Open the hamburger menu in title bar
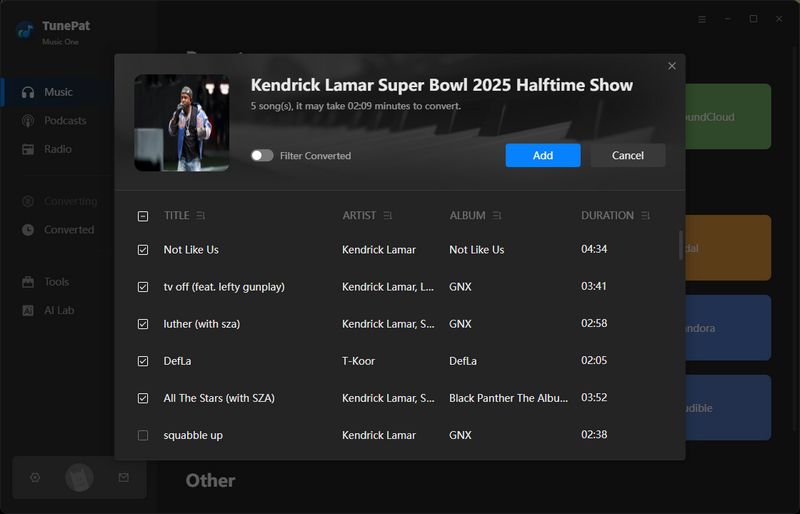Image resolution: width=800 pixels, height=514 pixels. 702,19
